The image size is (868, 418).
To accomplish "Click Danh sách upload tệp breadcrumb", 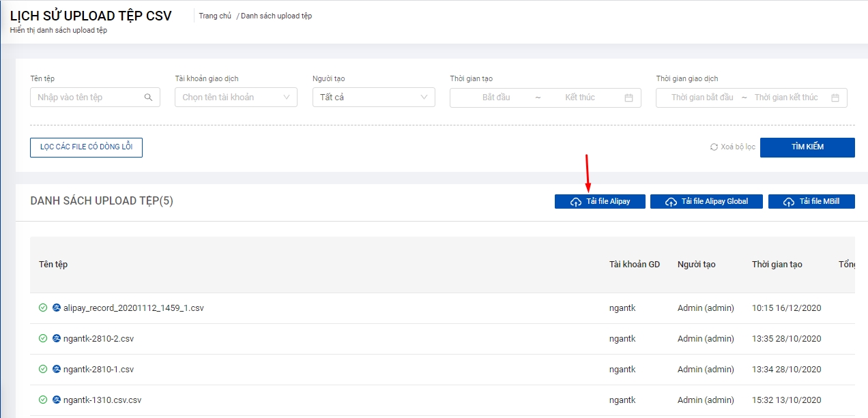I will pos(276,16).
